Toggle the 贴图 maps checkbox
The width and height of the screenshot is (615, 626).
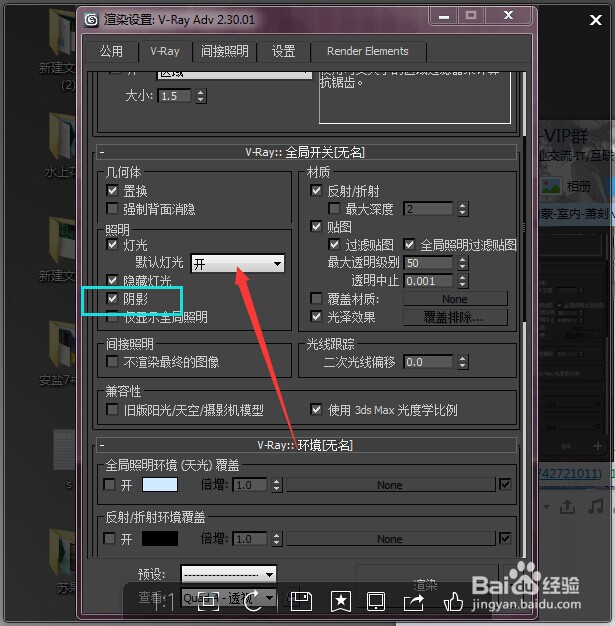[x=316, y=226]
